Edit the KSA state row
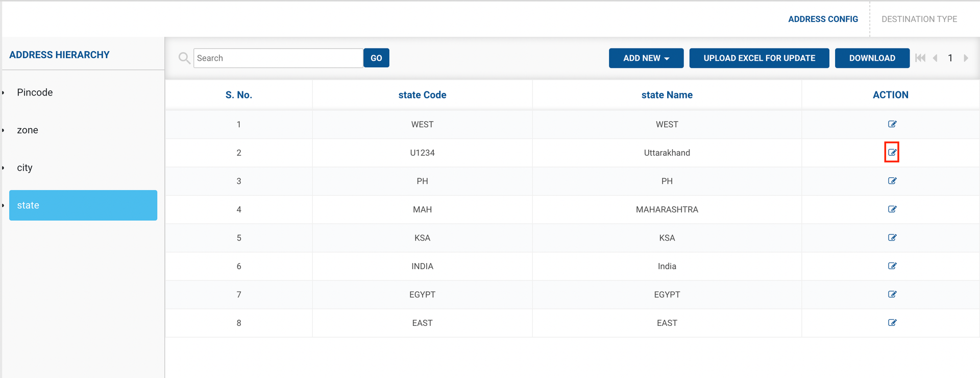The width and height of the screenshot is (980, 378). (x=892, y=238)
